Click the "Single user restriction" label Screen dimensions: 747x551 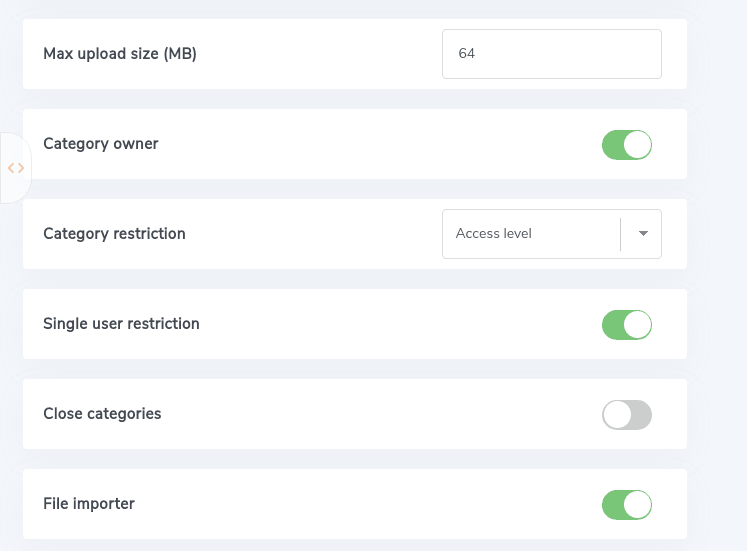tap(121, 324)
